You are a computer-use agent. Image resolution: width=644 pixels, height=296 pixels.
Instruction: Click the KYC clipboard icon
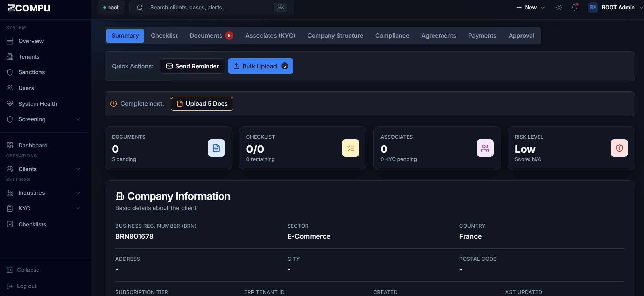[10, 208]
